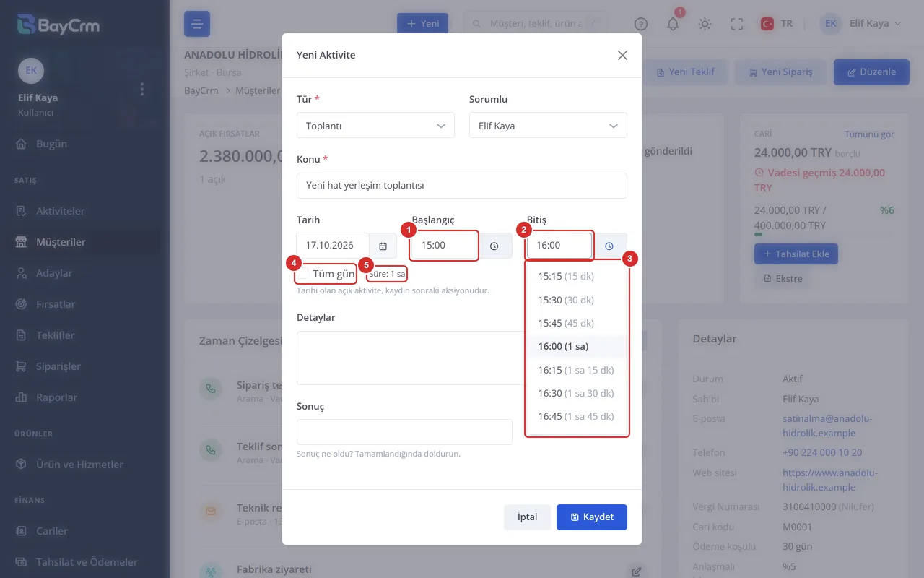Image resolution: width=924 pixels, height=578 pixels.
Task: Click the BayCrm logo
Action: [x=58, y=25]
